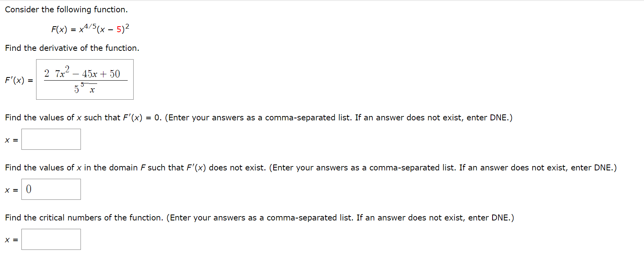Click the coefficient 2 in the derivative numerator
Screen dimensions: 644x259
tap(47, 73)
